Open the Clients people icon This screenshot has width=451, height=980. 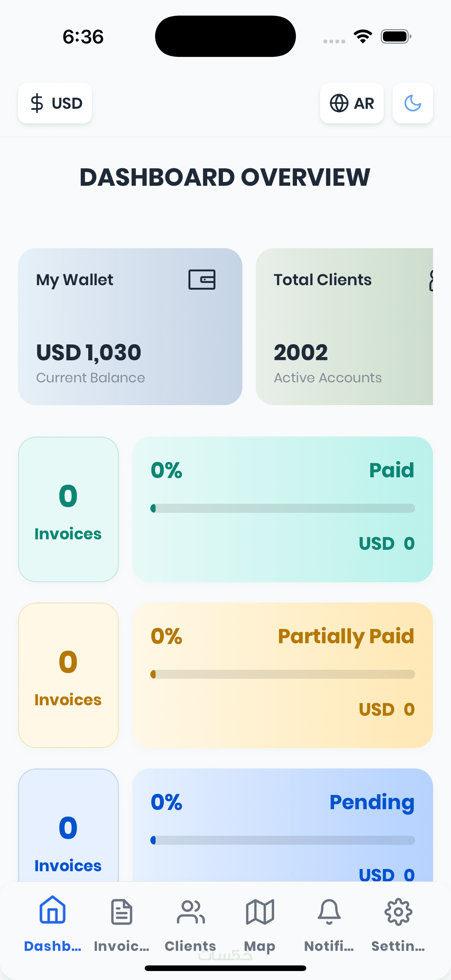tap(190, 912)
